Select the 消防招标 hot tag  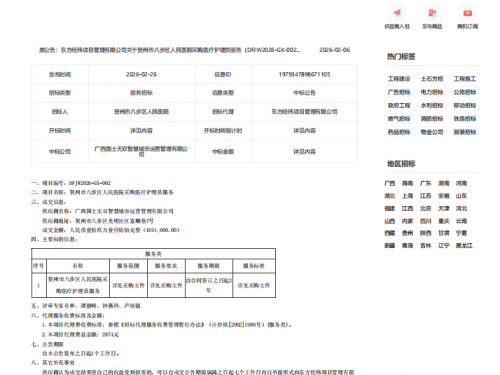coord(432,119)
